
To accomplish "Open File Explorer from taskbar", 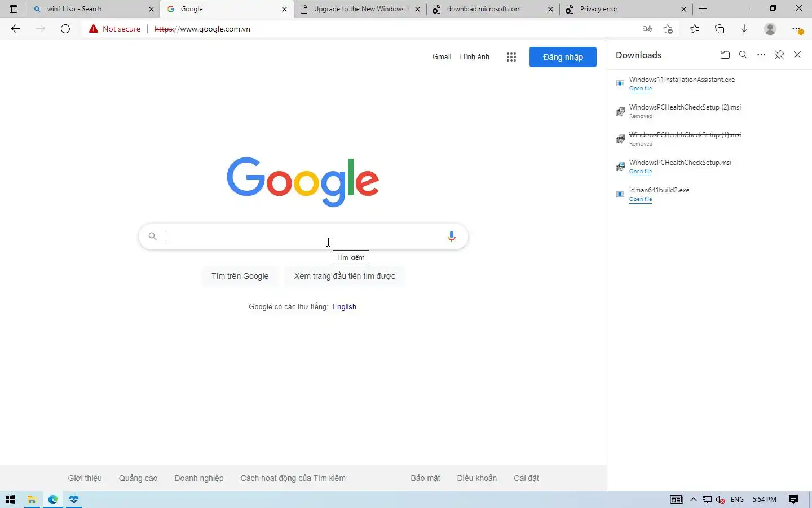I will [x=32, y=500].
